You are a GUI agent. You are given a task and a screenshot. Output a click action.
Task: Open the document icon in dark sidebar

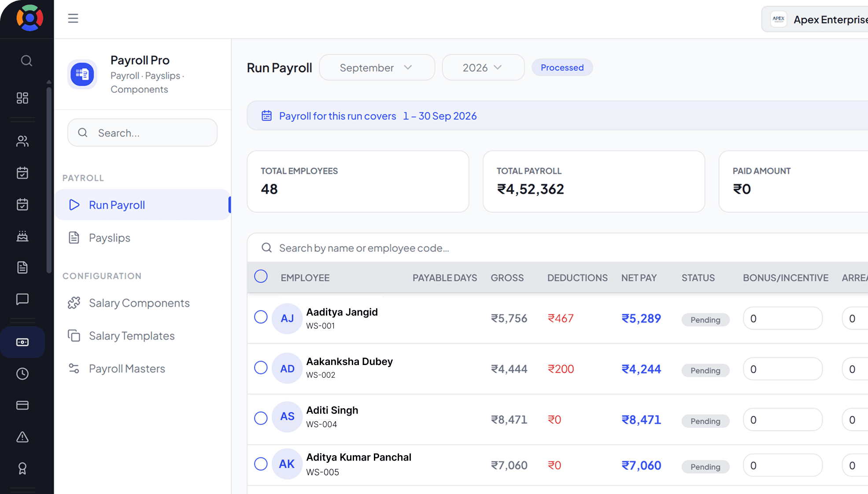22,267
